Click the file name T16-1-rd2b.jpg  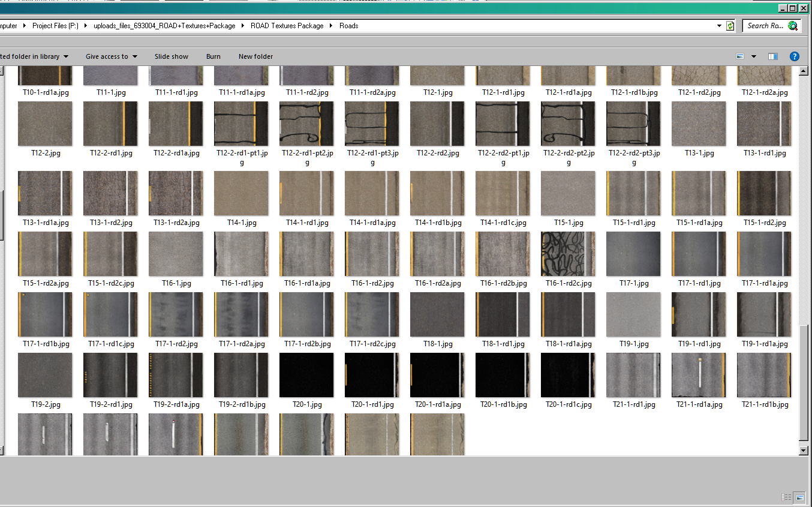click(x=503, y=284)
